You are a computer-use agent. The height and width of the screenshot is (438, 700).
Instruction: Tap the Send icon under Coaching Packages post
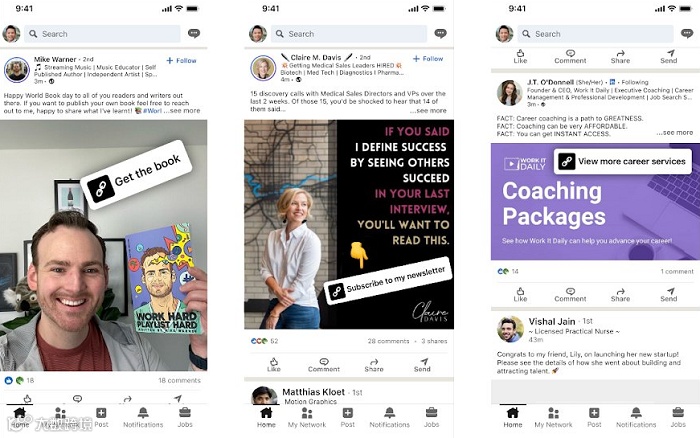(x=671, y=291)
